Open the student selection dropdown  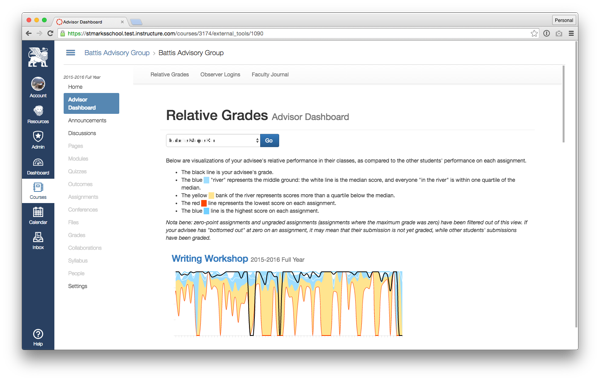pos(213,140)
